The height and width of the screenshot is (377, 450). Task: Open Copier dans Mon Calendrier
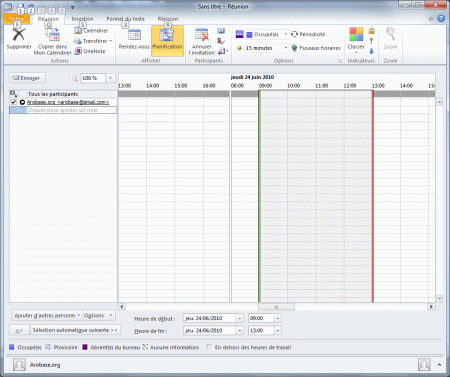click(x=52, y=42)
